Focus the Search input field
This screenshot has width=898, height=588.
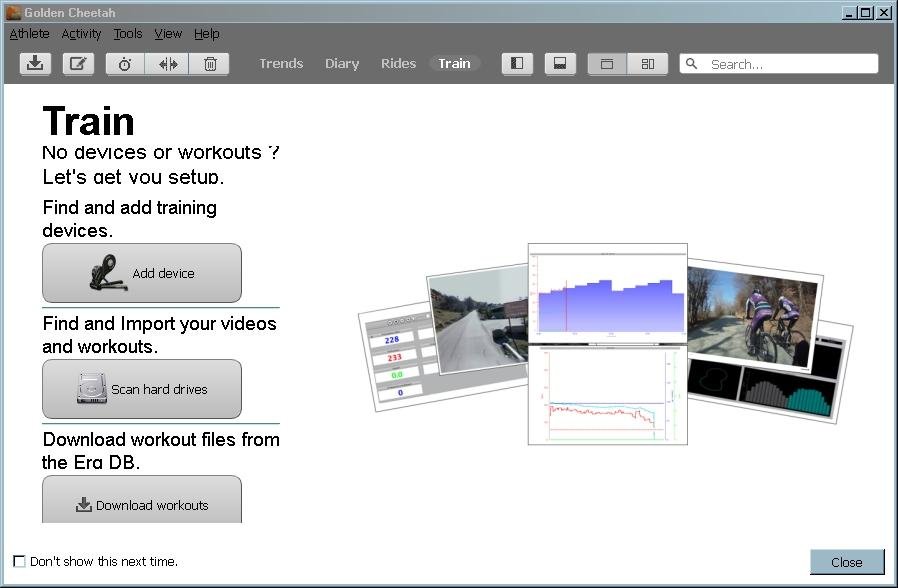coord(779,64)
